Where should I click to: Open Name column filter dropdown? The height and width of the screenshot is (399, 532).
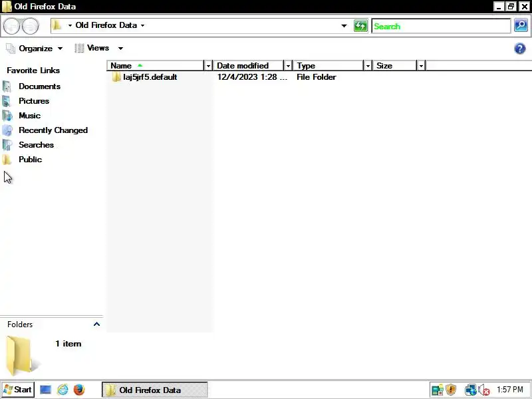208,65
